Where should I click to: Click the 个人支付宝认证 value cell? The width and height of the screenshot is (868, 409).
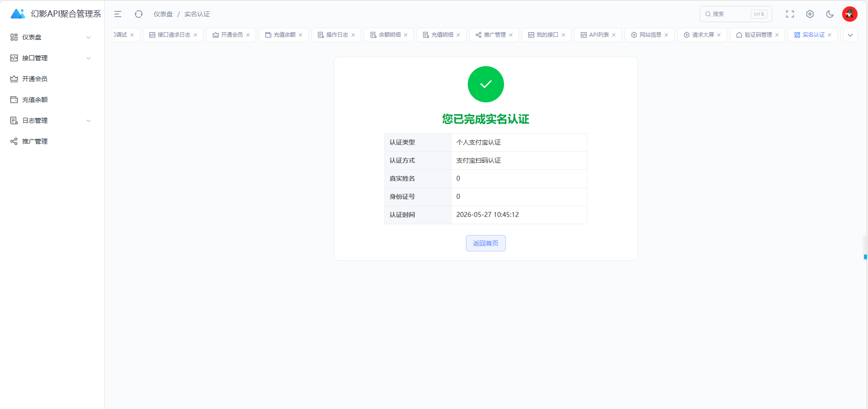click(x=519, y=142)
